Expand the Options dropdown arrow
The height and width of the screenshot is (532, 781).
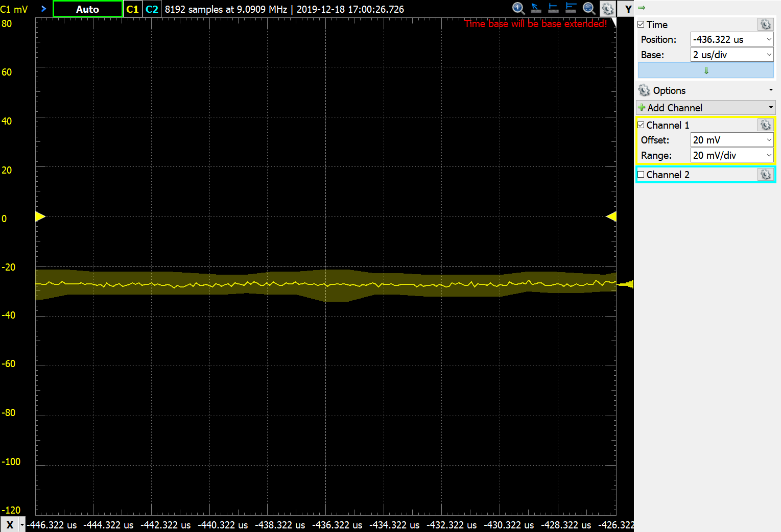[x=771, y=90]
